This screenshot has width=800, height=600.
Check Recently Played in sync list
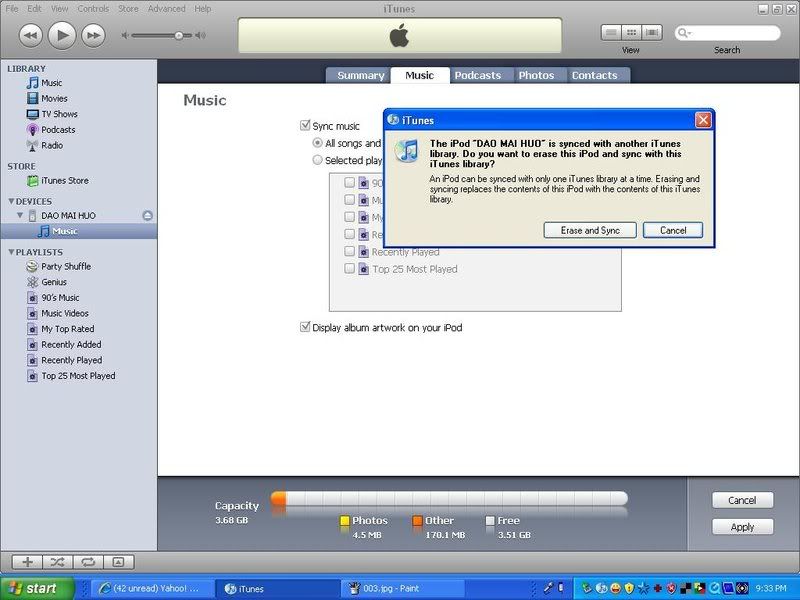tap(349, 252)
